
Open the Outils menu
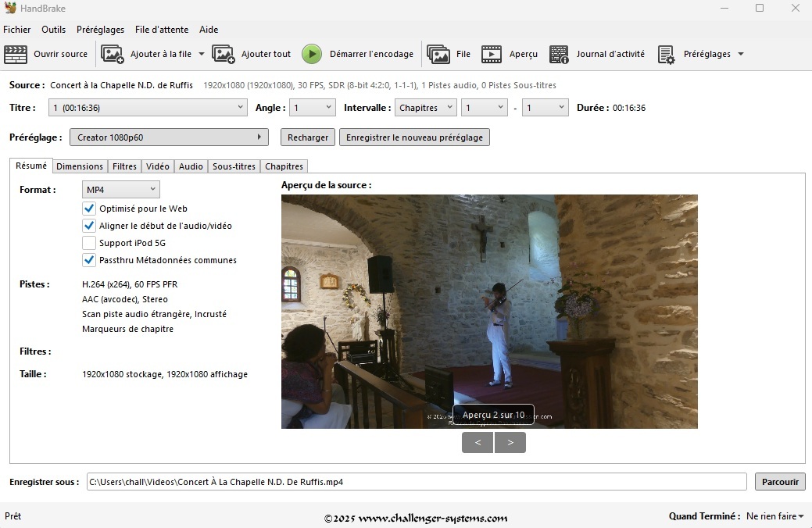tap(53, 30)
